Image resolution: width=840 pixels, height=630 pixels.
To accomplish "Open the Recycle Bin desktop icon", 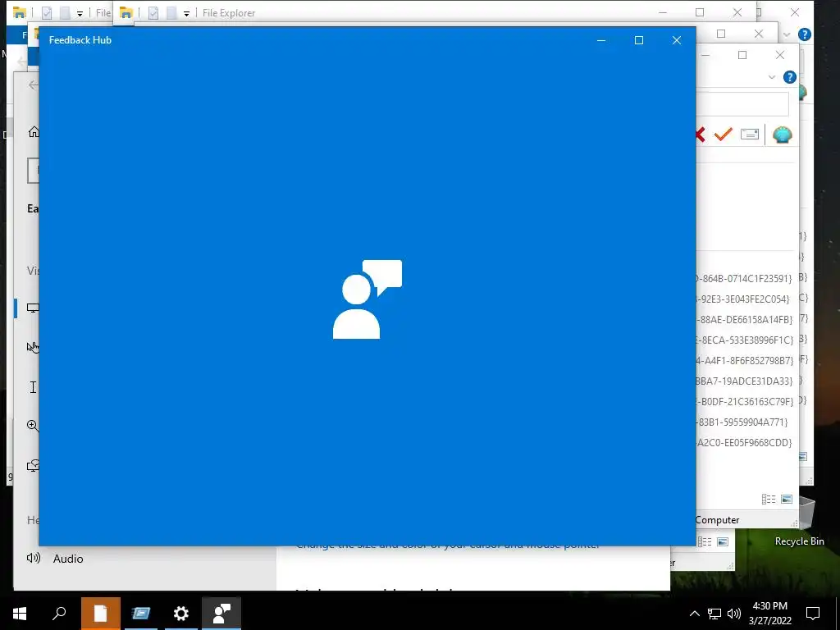I will 800,523.
